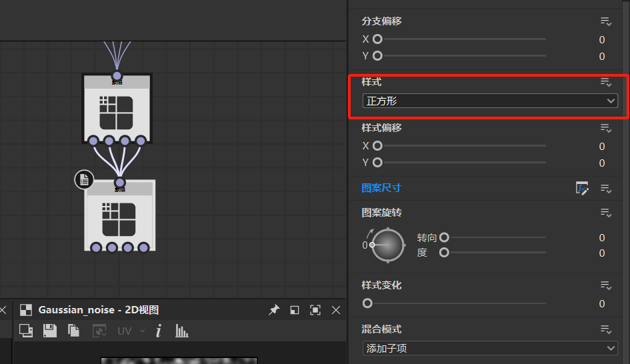Pin the Gaussian_noise 2D view panel
The image size is (630, 364).
(x=274, y=310)
